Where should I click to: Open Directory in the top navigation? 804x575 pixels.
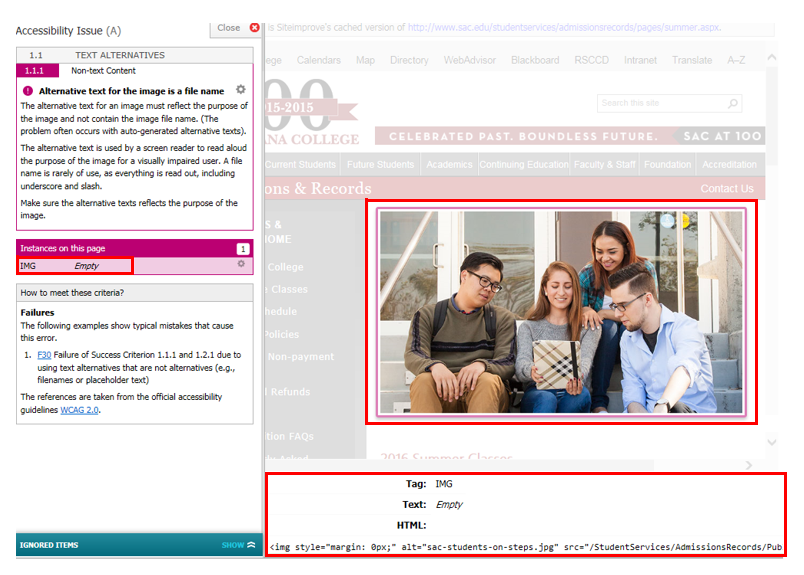tap(409, 60)
